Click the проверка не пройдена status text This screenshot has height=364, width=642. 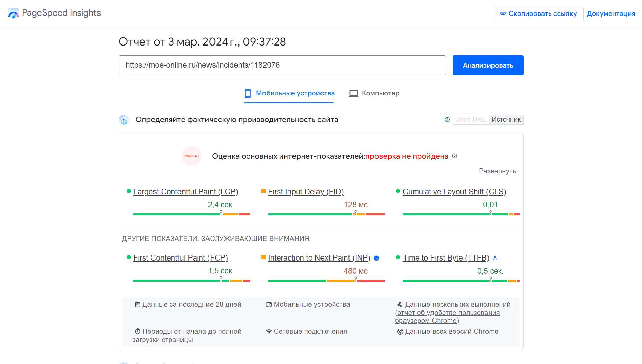pyautogui.click(x=407, y=156)
